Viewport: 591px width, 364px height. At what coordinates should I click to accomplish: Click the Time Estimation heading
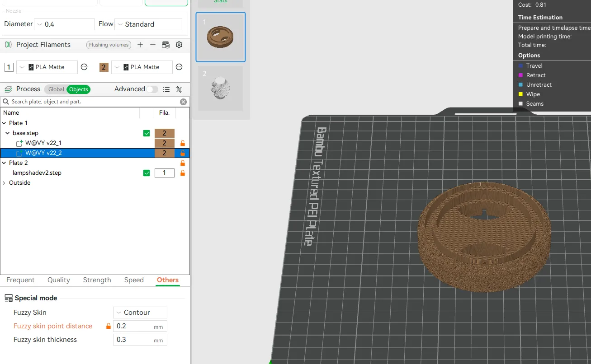pyautogui.click(x=540, y=18)
